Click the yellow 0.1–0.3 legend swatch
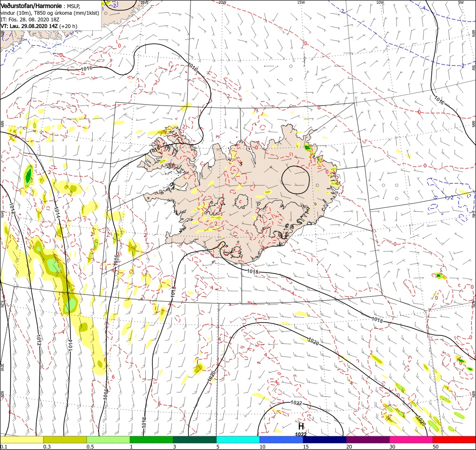Viewport: 476px width, 450px height. [x=21, y=440]
